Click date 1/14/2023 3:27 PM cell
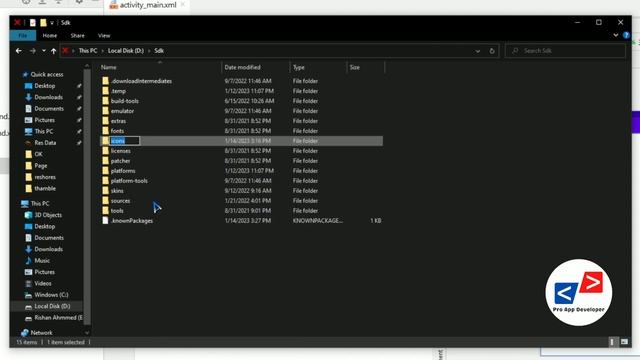Viewport: 640px width, 360px height. coord(248,221)
